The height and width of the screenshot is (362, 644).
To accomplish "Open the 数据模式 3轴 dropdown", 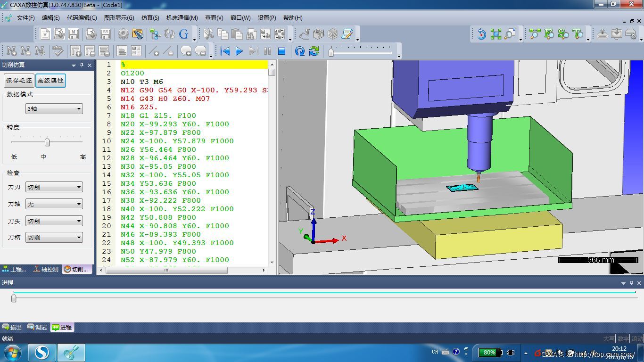I will point(54,109).
